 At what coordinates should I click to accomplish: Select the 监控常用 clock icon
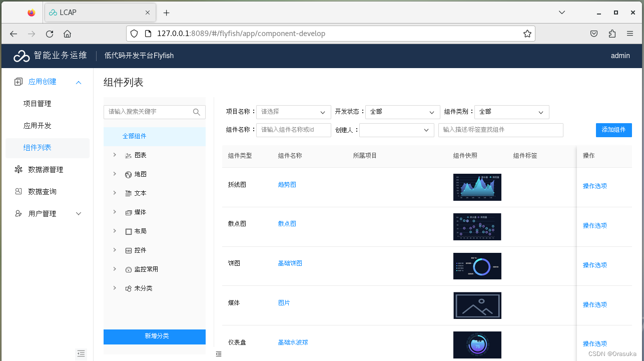point(127,269)
